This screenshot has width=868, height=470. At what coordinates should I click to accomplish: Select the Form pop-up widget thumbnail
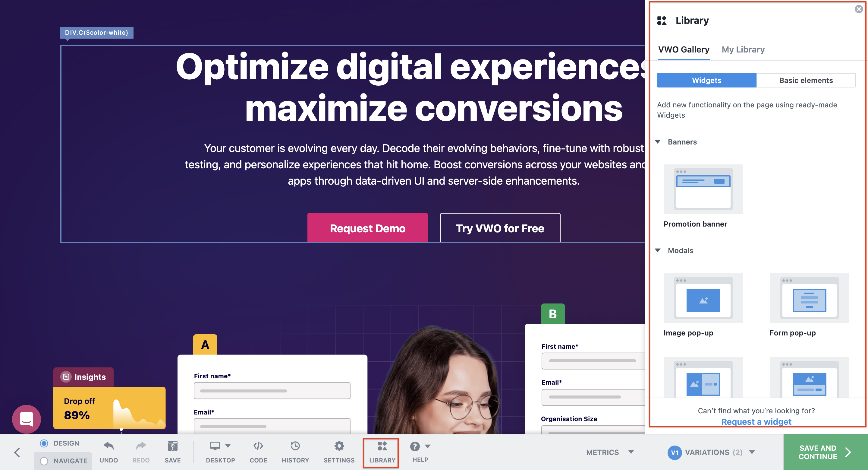pos(809,298)
